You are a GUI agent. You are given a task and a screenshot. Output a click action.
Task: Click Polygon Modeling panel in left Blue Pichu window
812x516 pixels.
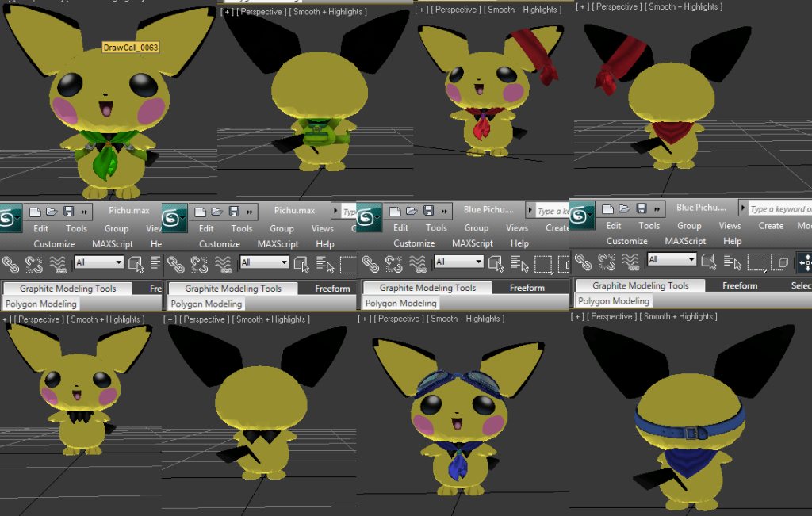tap(400, 304)
